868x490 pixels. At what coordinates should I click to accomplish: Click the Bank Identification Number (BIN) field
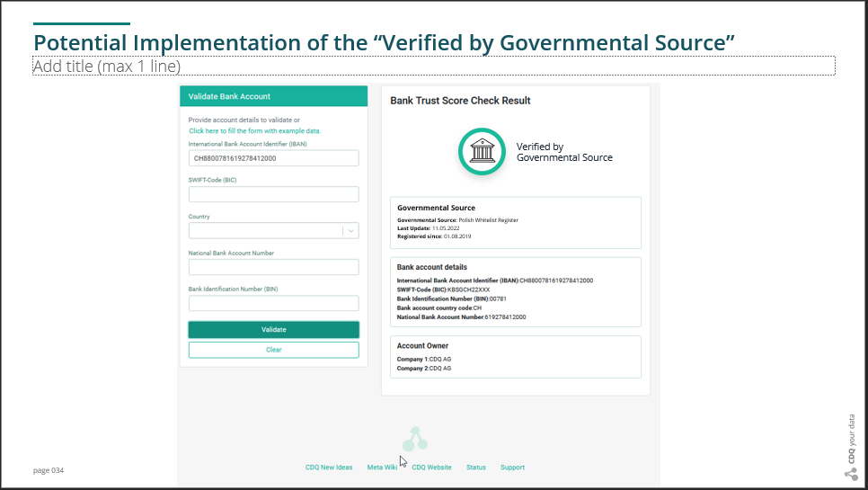tap(273, 303)
